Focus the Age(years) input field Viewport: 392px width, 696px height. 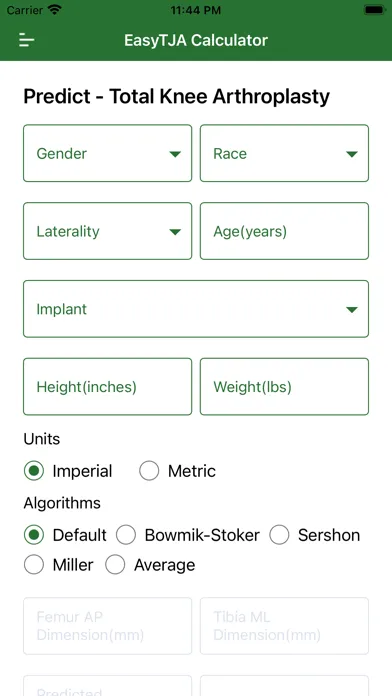pyautogui.click(x=284, y=231)
